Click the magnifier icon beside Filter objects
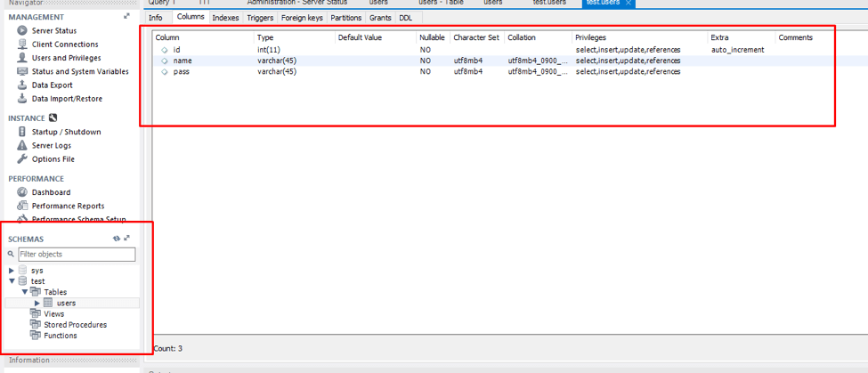 coord(11,254)
